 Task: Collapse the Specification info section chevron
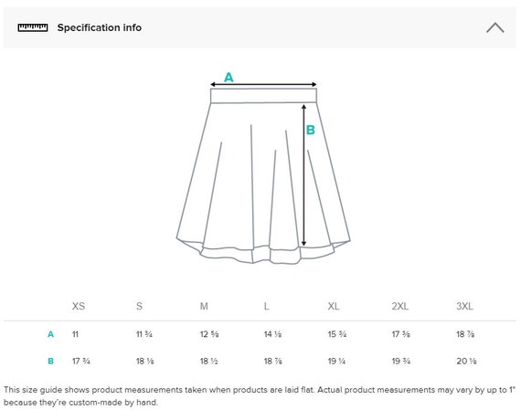[x=495, y=27]
